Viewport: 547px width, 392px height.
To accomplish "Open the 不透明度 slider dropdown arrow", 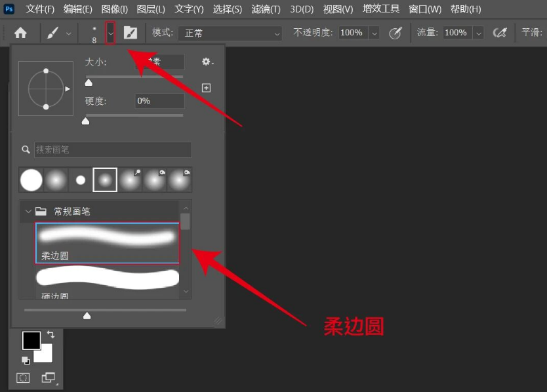I will [375, 33].
